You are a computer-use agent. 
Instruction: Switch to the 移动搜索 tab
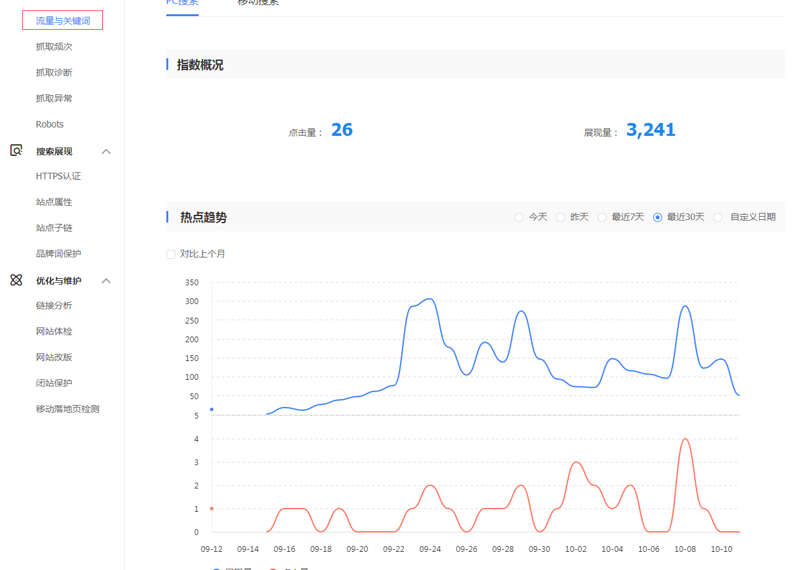(x=258, y=3)
